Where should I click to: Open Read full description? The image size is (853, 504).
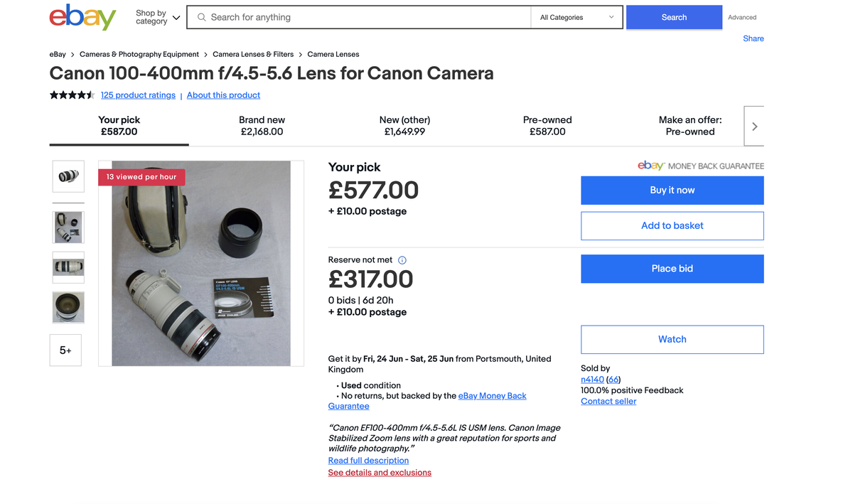(368, 460)
